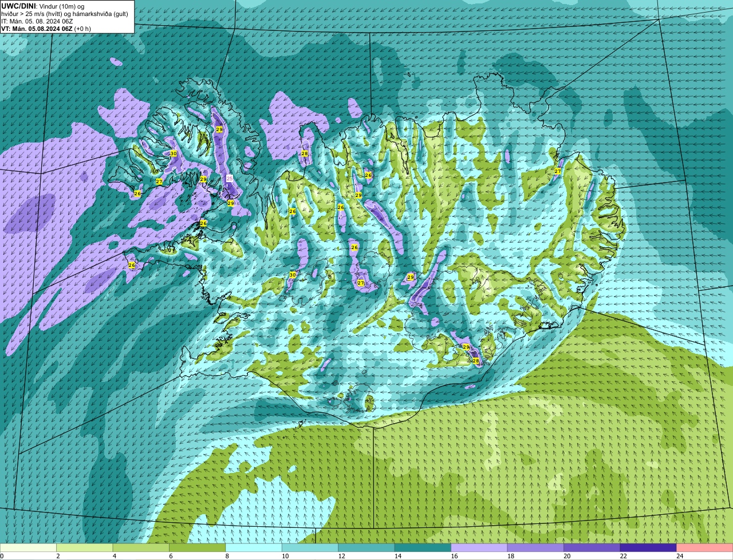The image size is (733, 560).
Task: Click the pale cream 0–2 m/s legend swatch
Action: pos(29,548)
